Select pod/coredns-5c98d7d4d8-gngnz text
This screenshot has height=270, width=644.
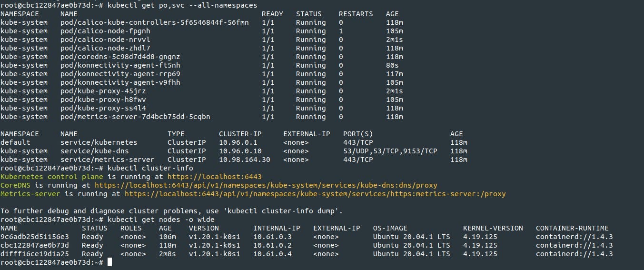coord(120,57)
